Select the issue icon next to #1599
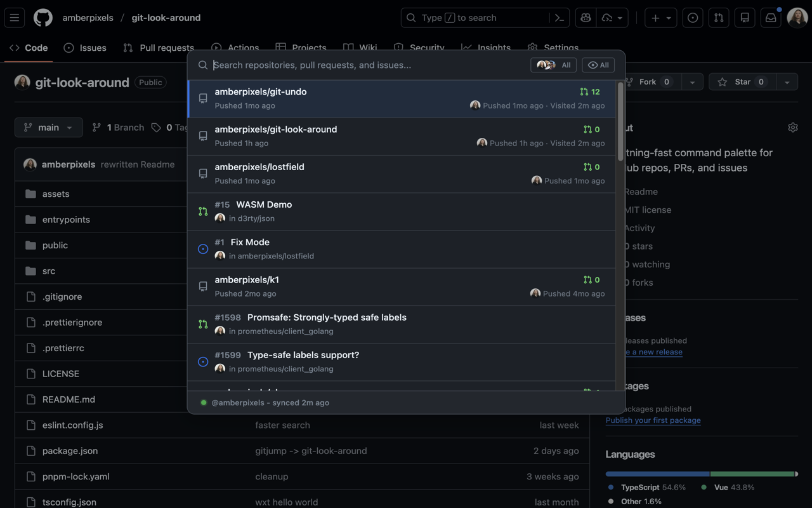This screenshot has height=508, width=812. tap(203, 361)
